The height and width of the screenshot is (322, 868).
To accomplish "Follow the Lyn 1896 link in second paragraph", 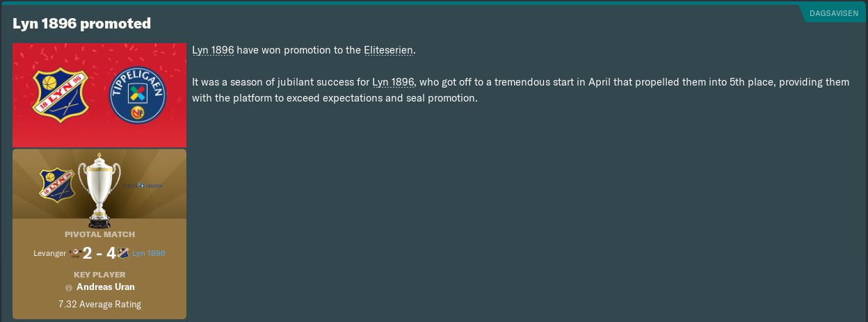I will point(393,82).
